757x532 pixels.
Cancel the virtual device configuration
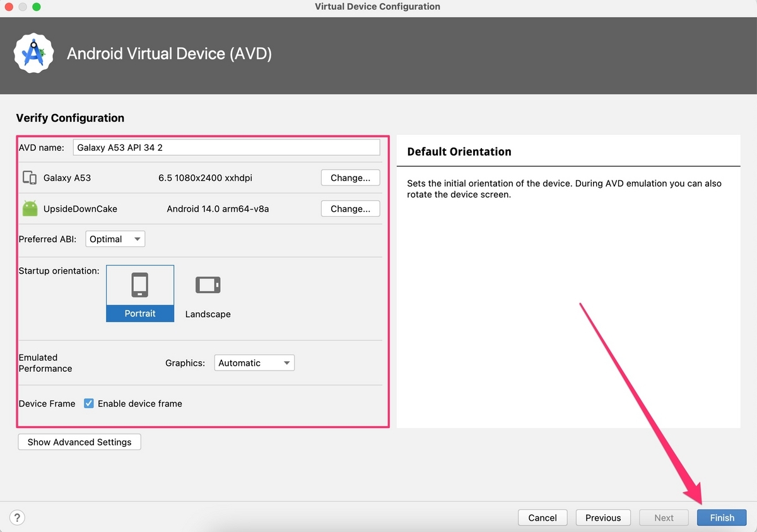543,518
